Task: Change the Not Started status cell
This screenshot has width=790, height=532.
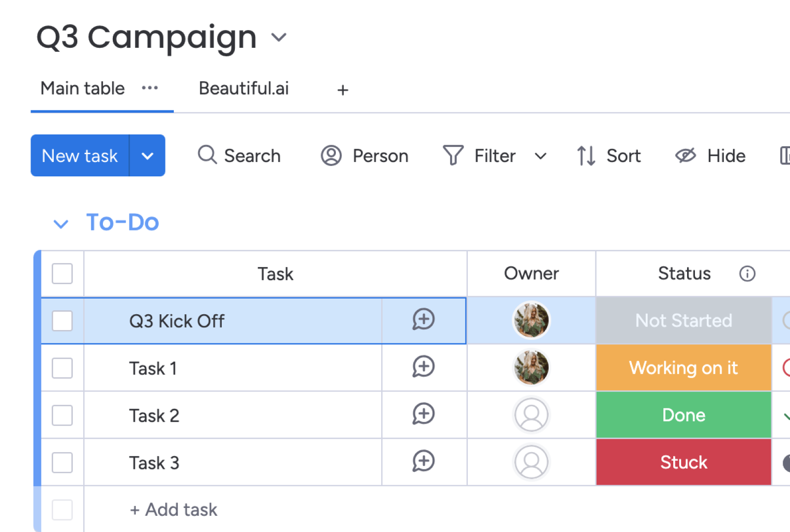Action: pyautogui.click(x=684, y=320)
